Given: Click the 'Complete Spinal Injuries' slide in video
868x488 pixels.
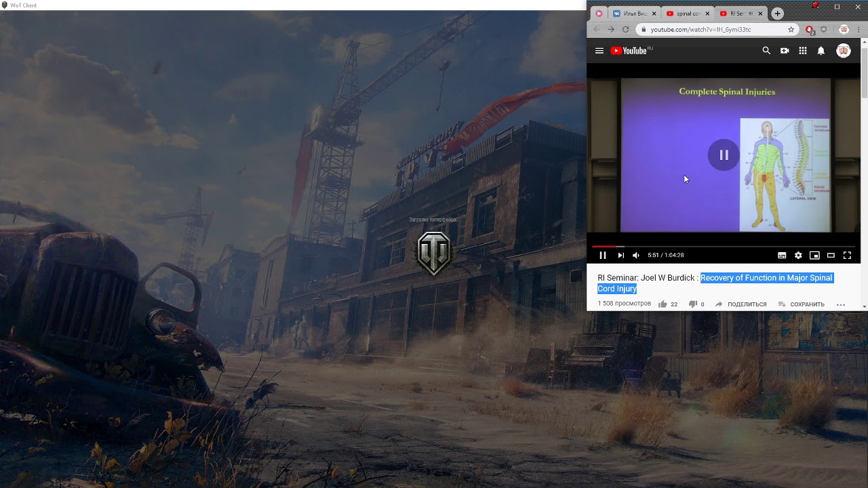Looking at the screenshot, I should click(726, 155).
